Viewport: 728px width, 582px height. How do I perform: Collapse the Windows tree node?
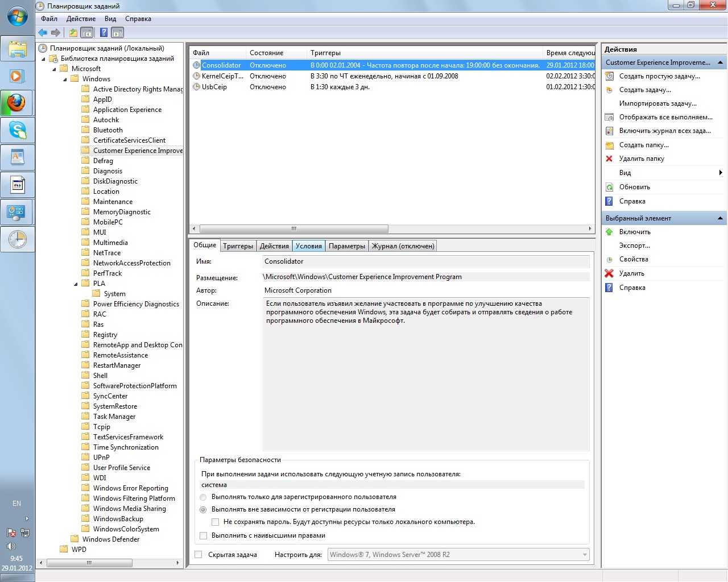click(65, 79)
